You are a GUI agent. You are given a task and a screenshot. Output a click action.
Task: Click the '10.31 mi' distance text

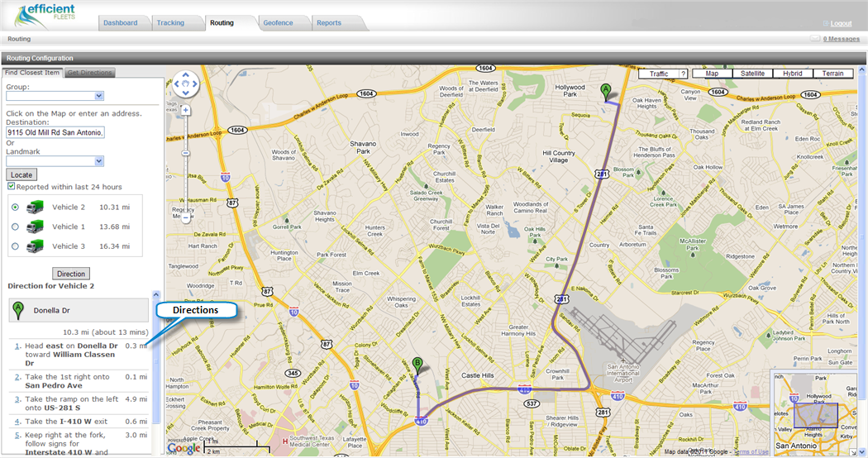115,208
